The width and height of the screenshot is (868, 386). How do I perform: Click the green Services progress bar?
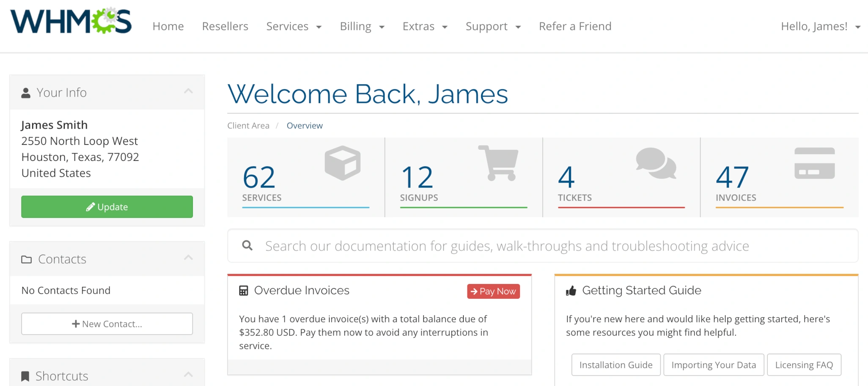click(x=463, y=207)
